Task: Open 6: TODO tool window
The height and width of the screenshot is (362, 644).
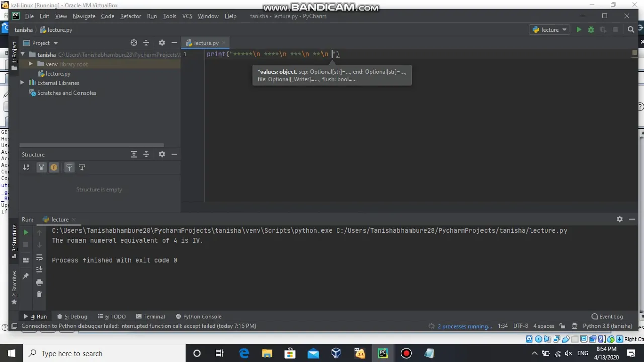Action: (x=112, y=316)
